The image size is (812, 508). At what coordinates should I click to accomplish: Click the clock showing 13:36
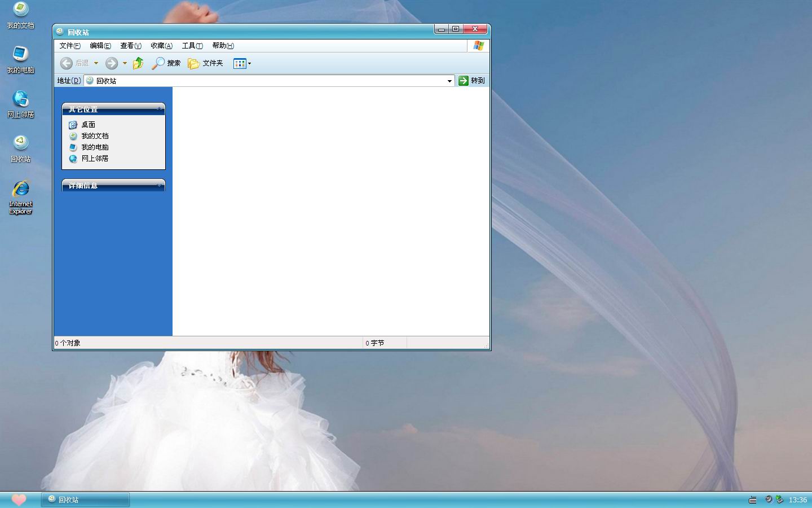click(797, 500)
